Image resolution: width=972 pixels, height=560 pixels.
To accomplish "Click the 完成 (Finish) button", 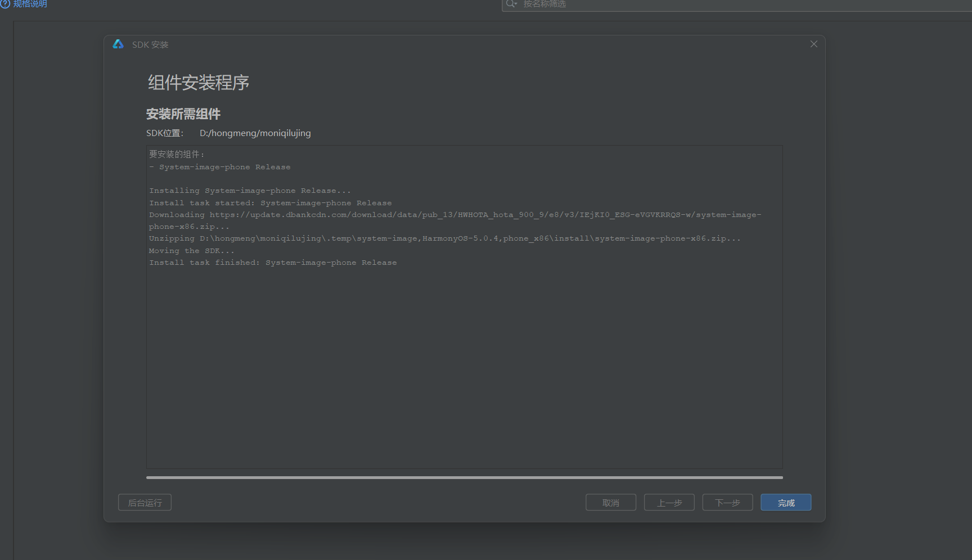I will tap(786, 503).
